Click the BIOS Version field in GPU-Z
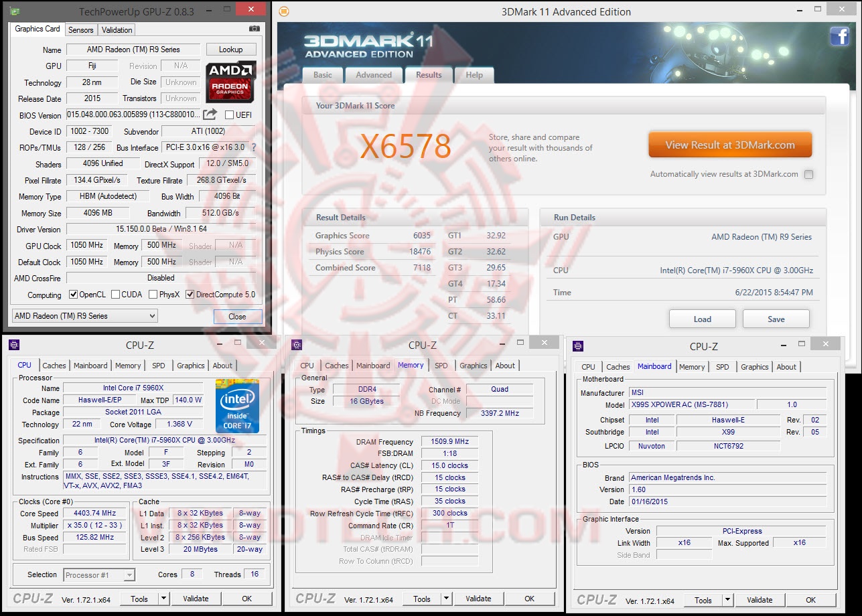Viewport: 862px width, 616px height. pyautogui.click(x=133, y=115)
